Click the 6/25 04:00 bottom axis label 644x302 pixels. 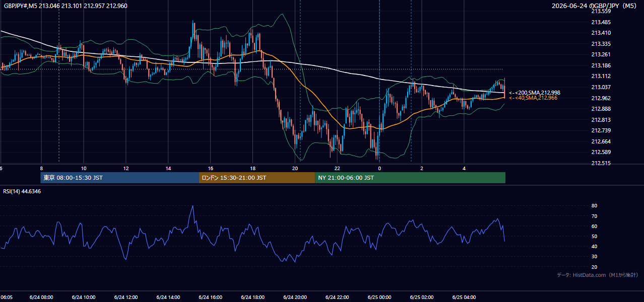coord(464,297)
